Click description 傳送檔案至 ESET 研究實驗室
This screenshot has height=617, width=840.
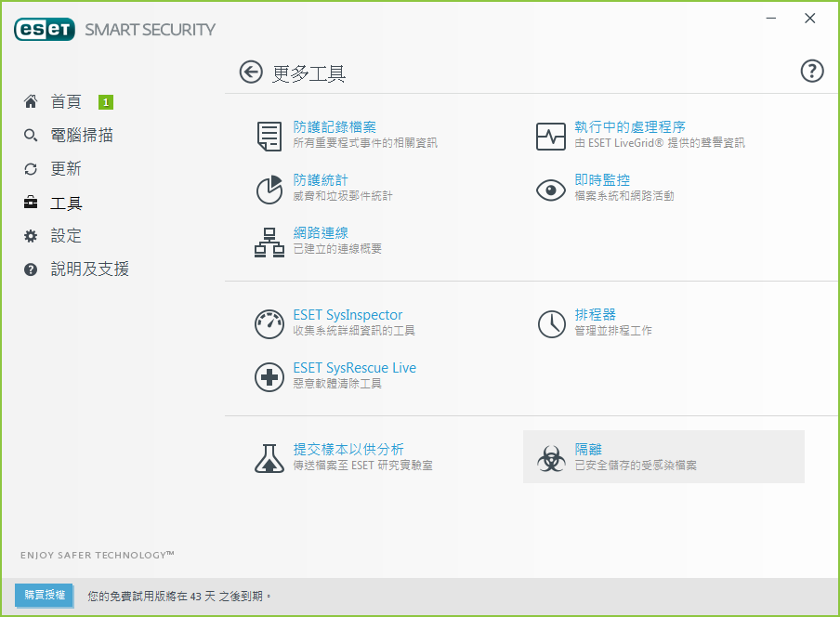[362, 466]
